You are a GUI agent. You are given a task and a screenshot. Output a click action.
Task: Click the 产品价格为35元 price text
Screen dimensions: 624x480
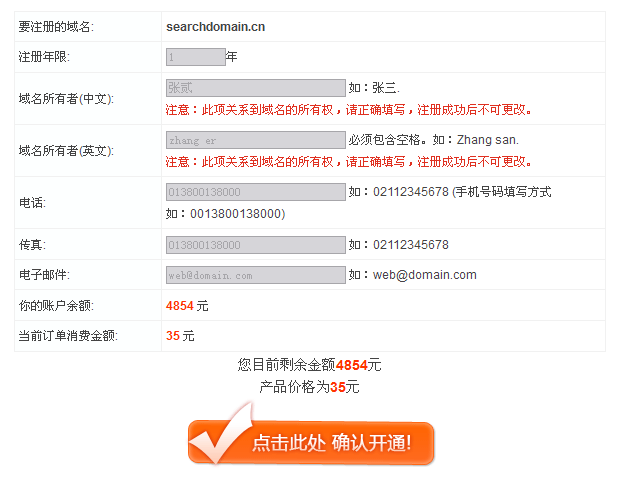point(309,386)
